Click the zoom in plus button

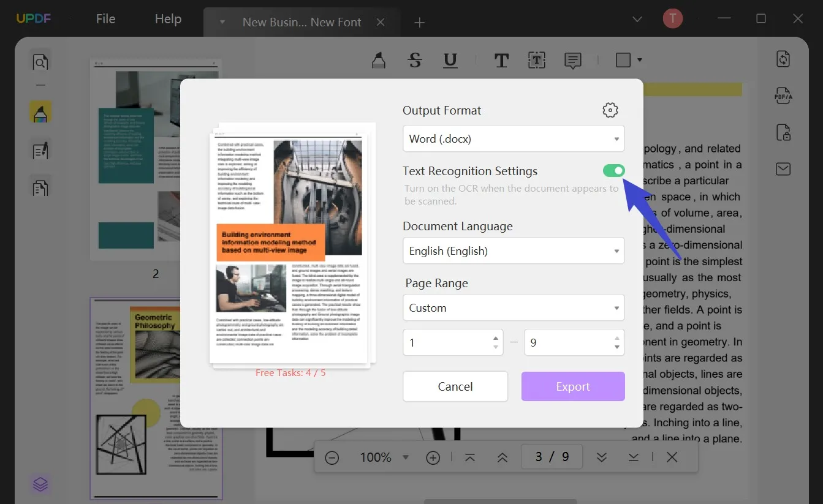pos(433,457)
